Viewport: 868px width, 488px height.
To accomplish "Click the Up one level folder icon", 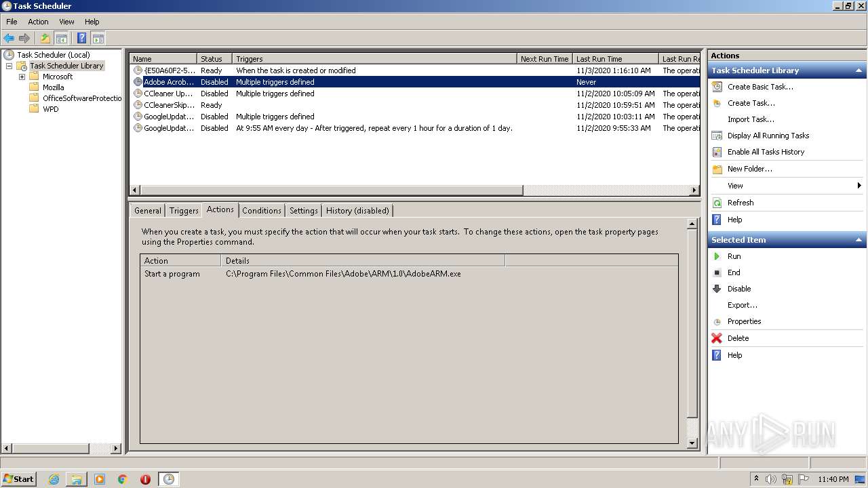I will coord(45,39).
